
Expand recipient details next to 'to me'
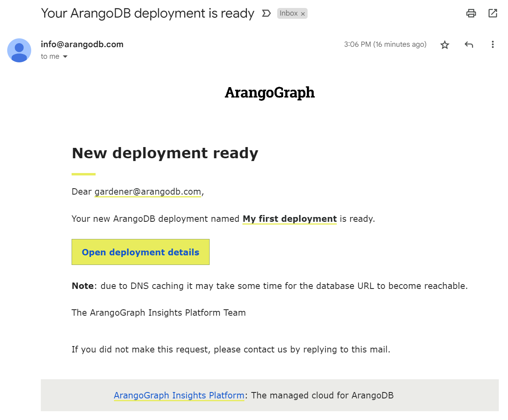pyautogui.click(x=65, y=57)
